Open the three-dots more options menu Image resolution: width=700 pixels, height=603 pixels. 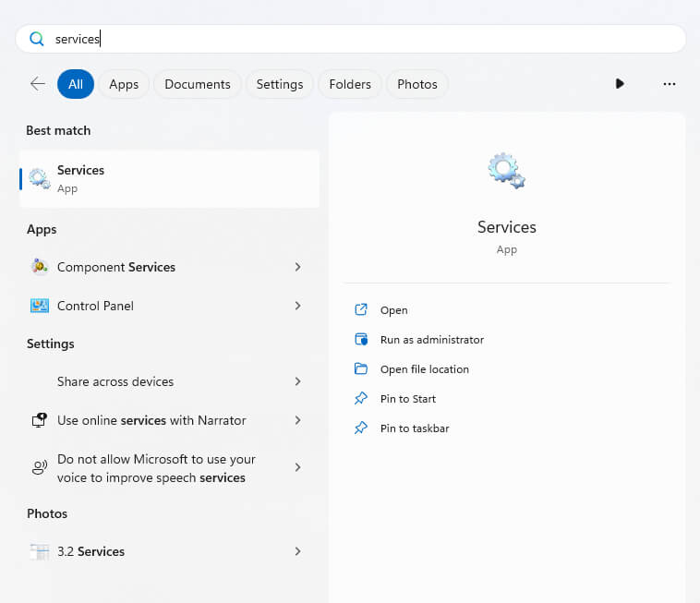click(x=670, y=84)
